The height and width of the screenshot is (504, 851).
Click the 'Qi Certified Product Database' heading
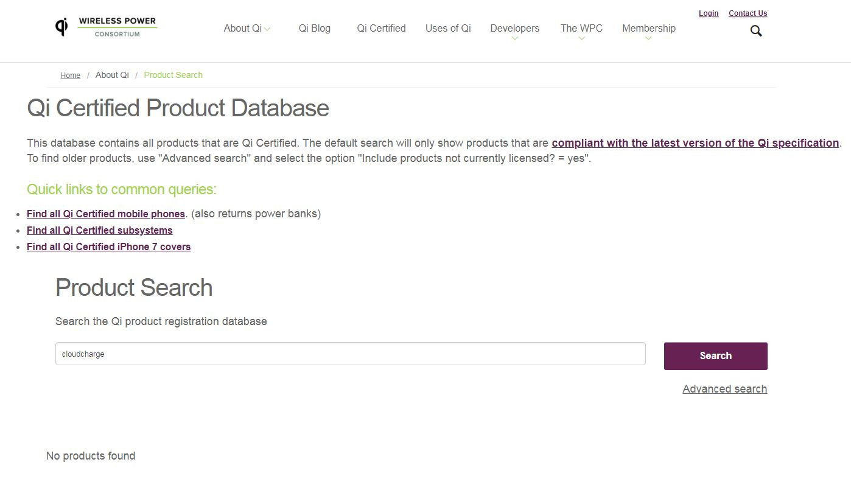178,108
